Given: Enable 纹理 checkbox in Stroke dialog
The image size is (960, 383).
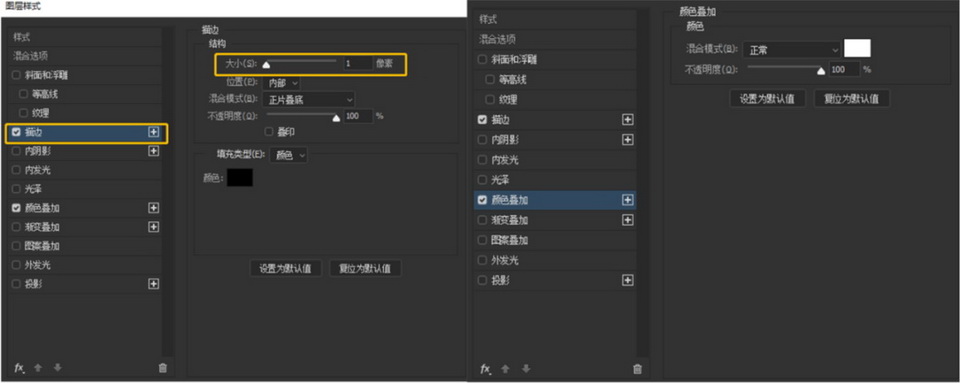Looking at the screenshot, I should [23, 113].
